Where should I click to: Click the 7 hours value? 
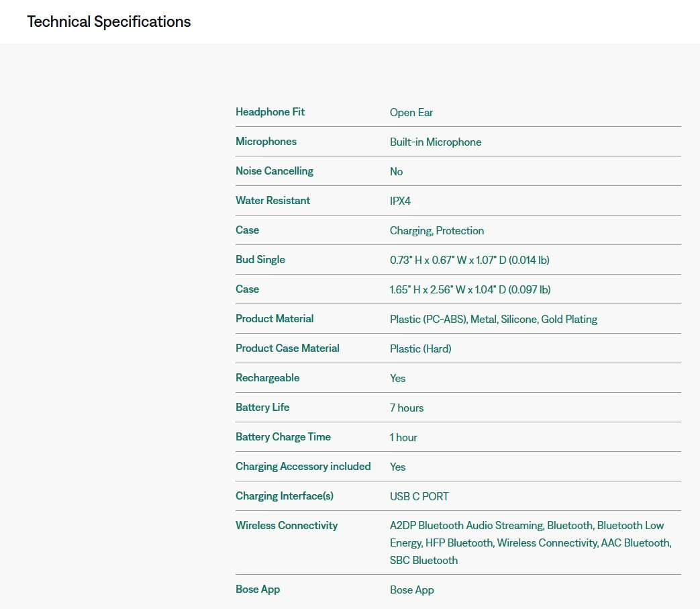click(407, 408)
